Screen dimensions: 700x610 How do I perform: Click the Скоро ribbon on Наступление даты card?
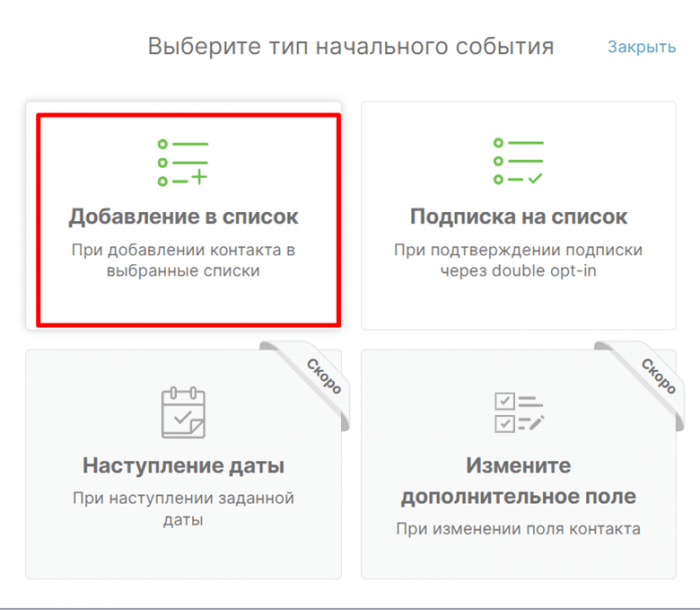pyautogui.click(x=324, y=376)
